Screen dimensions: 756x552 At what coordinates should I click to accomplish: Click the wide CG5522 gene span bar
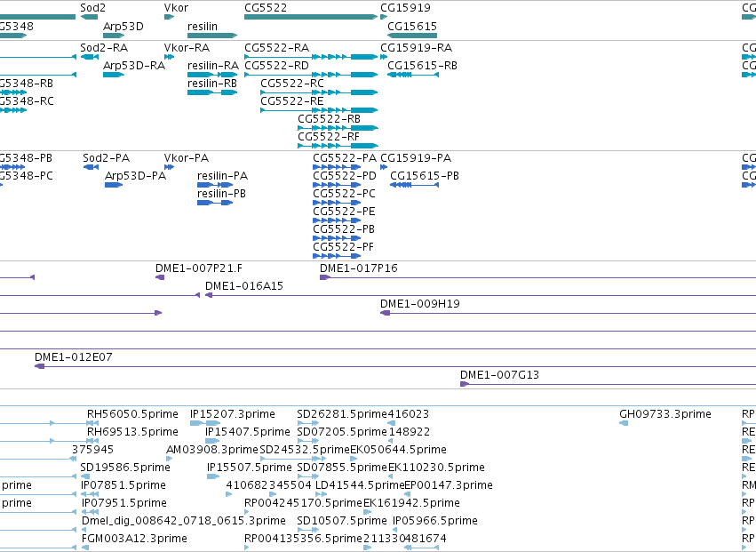point(311,17)
